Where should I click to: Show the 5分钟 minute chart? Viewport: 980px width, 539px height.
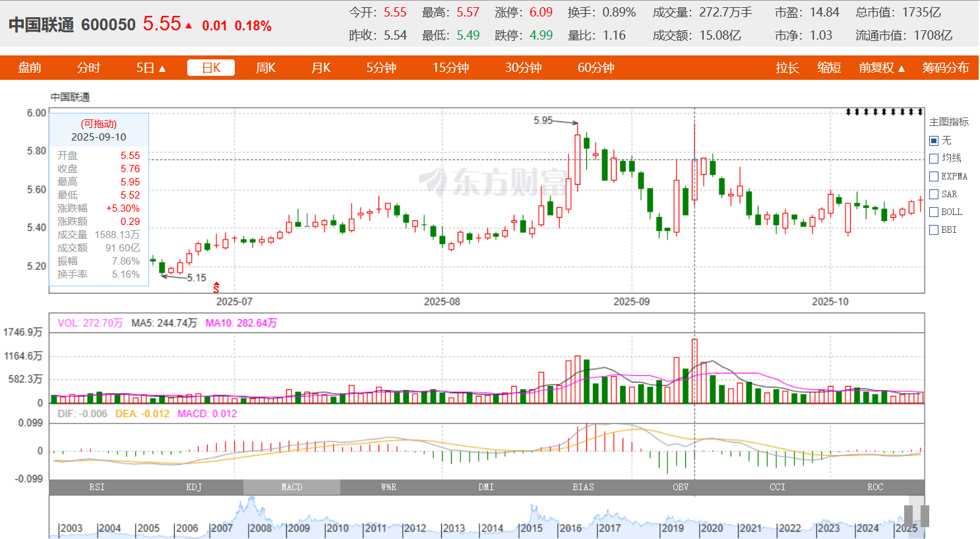click(x=381, y=68)
